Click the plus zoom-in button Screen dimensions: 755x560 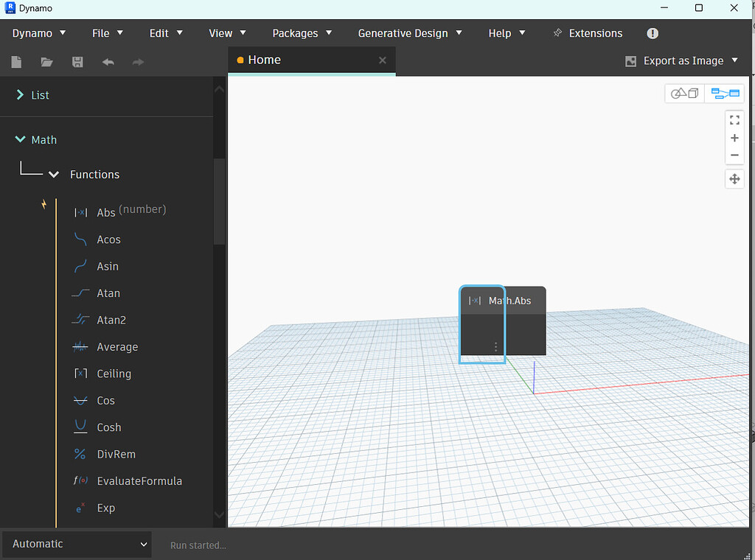coord(735,138)
